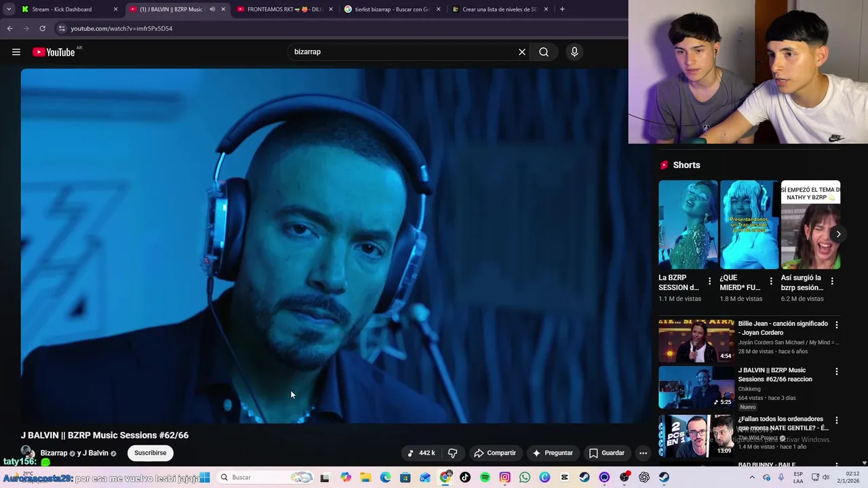The image size is (868, 488).
Task: Play the '¿QUE MIERD* FU...' short thumbnail
Action: pyautogui.click(x=749, y=224)
